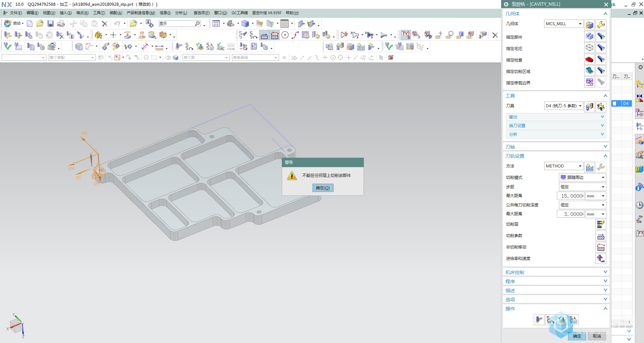Click the list tool path icon under 操作
644x343 pixels.
coord(573,320)
